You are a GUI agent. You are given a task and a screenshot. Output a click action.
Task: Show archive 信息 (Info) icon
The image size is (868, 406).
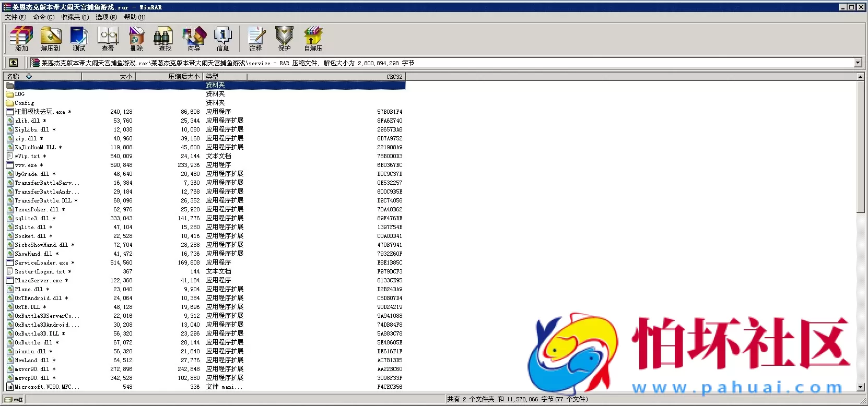tap(222, 39)
